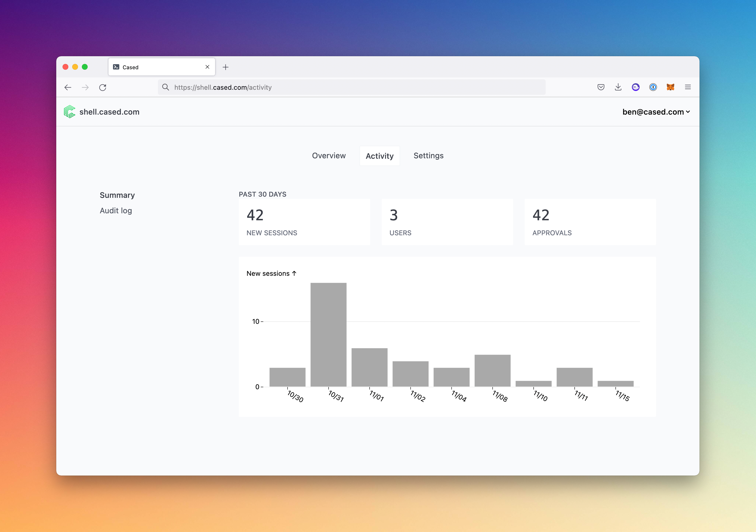Close the Cased browser tab

[207, 67]
